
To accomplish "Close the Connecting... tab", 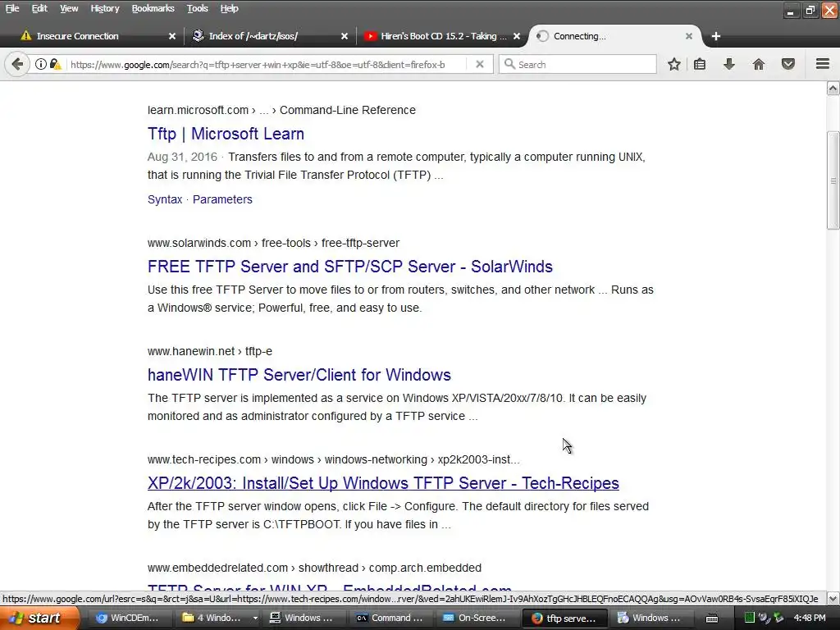I will pyautogui.click(x=689, y=36).
